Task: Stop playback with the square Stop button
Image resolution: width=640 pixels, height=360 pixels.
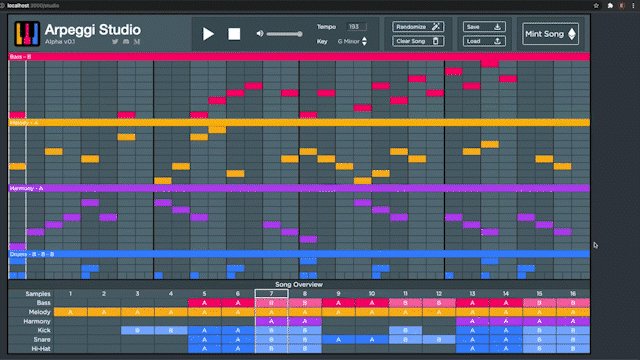Action: pos(234,34)
